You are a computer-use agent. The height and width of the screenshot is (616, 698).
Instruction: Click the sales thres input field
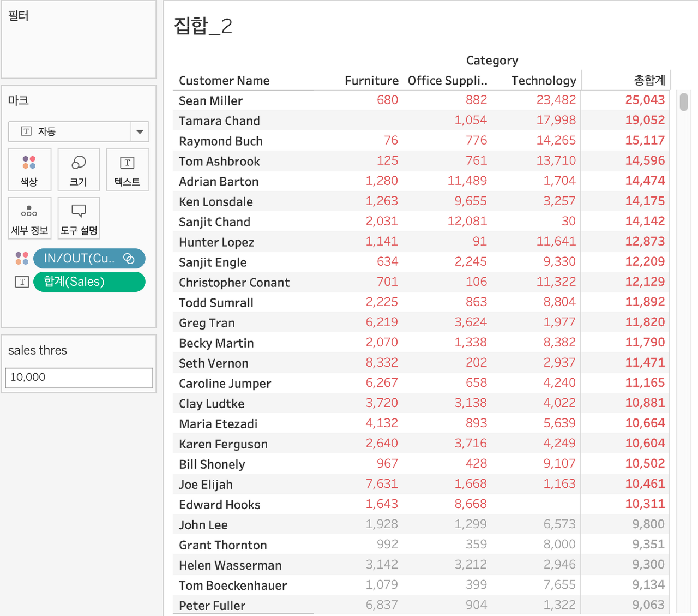click(x=79, y=378)
